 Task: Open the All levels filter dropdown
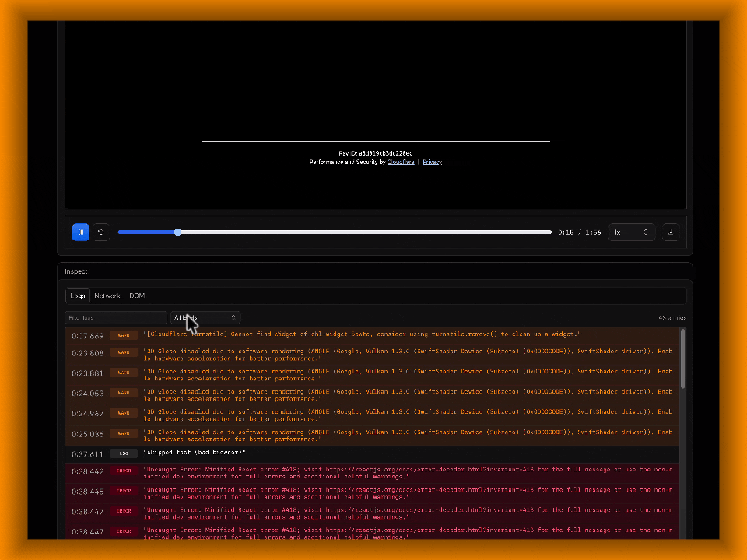[205, 317]
